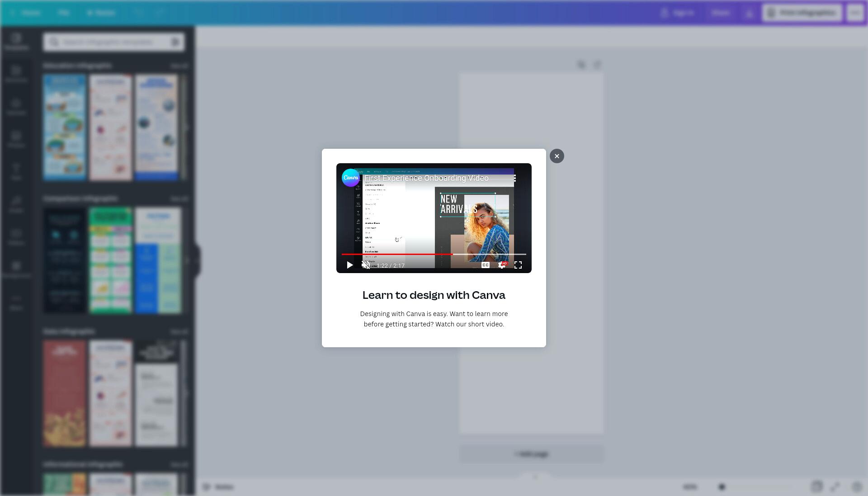Click the Designing with Canva is easy description
Screen dimensions: 868x496
coord(434,319)
